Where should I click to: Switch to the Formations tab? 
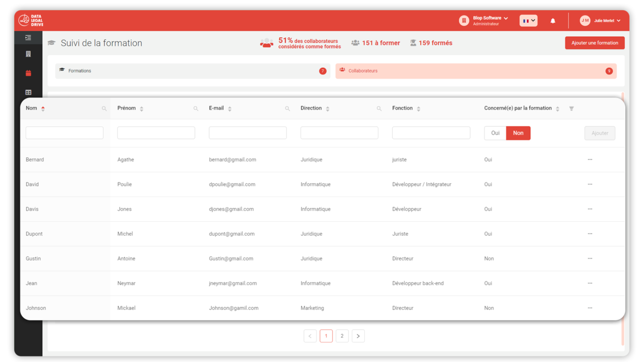point(193,71)
